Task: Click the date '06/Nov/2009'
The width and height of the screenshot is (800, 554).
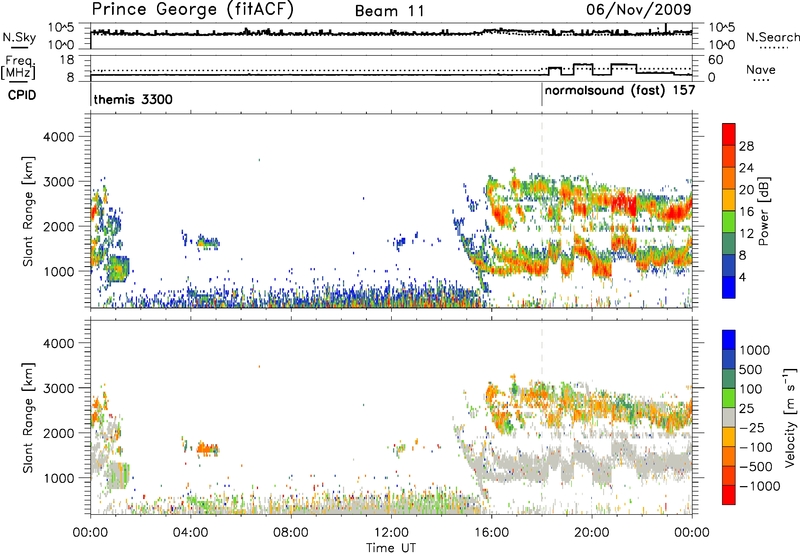Action: [x=638, y=9]
